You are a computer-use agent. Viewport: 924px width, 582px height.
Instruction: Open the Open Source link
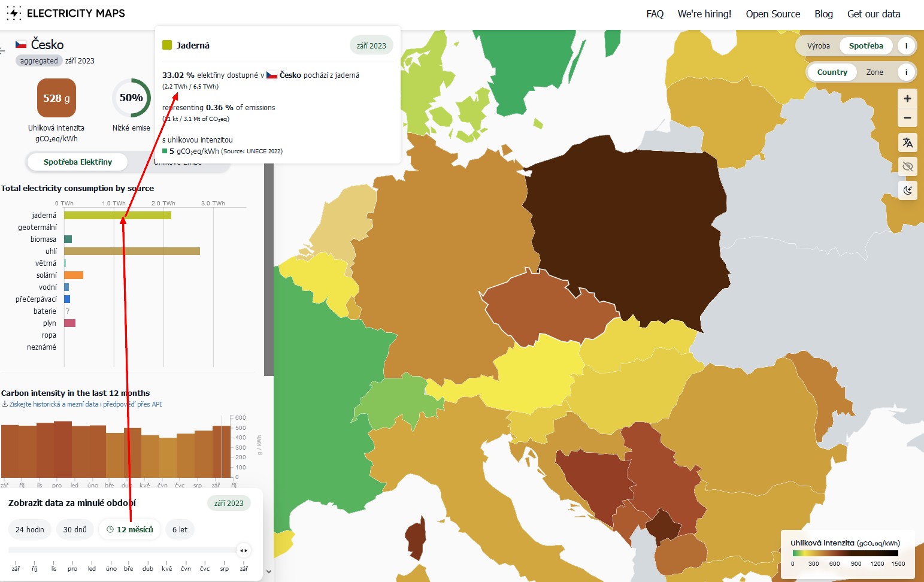(x=773, y=14)
